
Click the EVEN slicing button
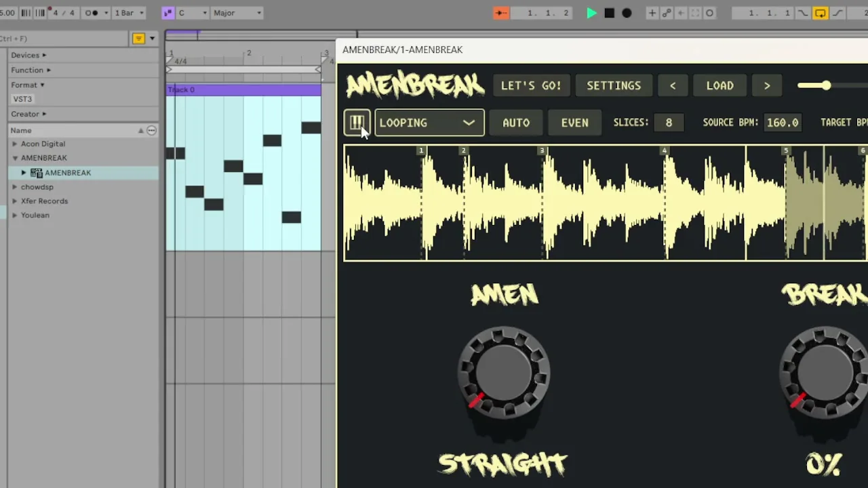574,123
